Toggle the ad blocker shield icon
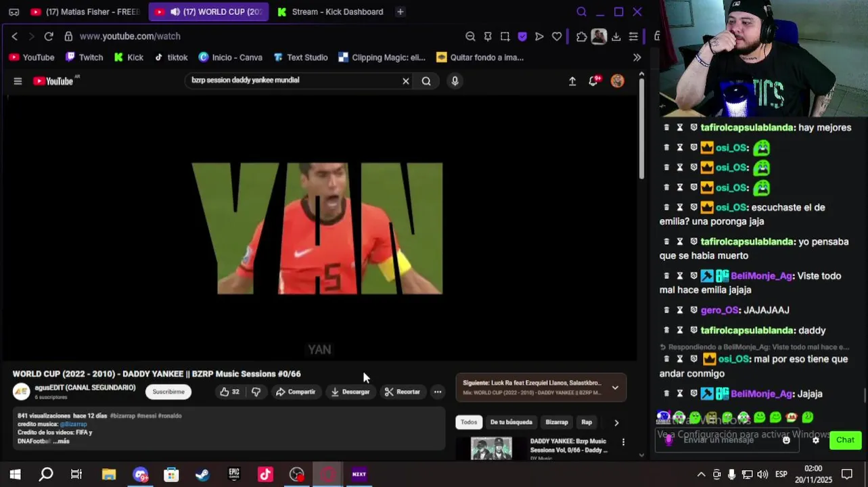The image size is (868, 487). 522,37
